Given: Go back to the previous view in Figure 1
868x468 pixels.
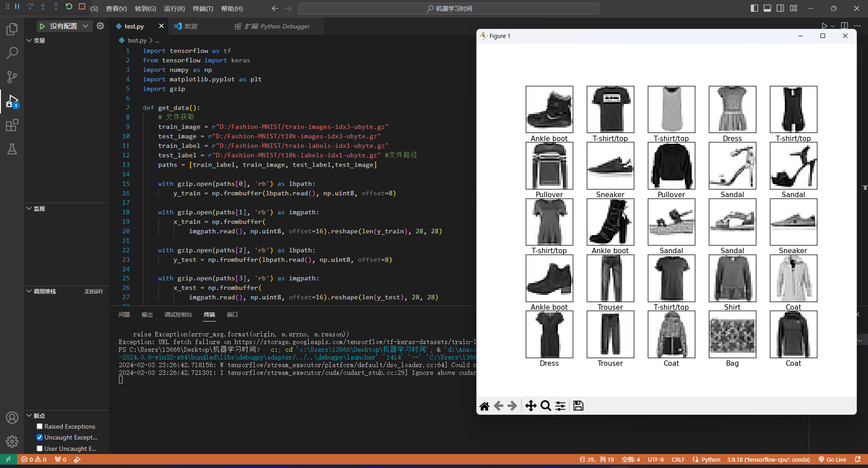Looking at the screenshot, I should [x=499, y=406].
